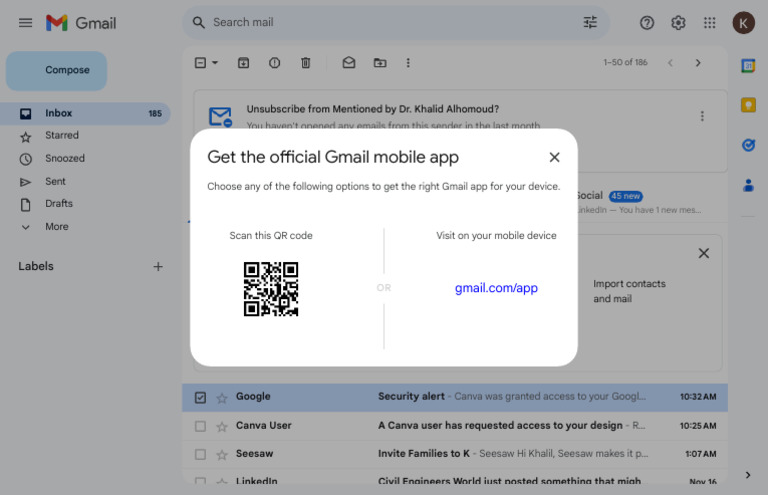
Task: Click the Labels heading
Action: click(36, 266)
